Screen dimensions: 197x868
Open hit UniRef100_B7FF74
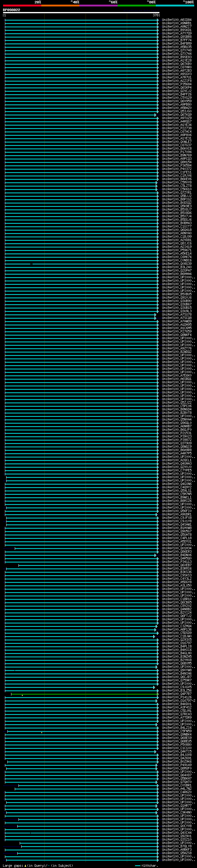click(176, 40)
